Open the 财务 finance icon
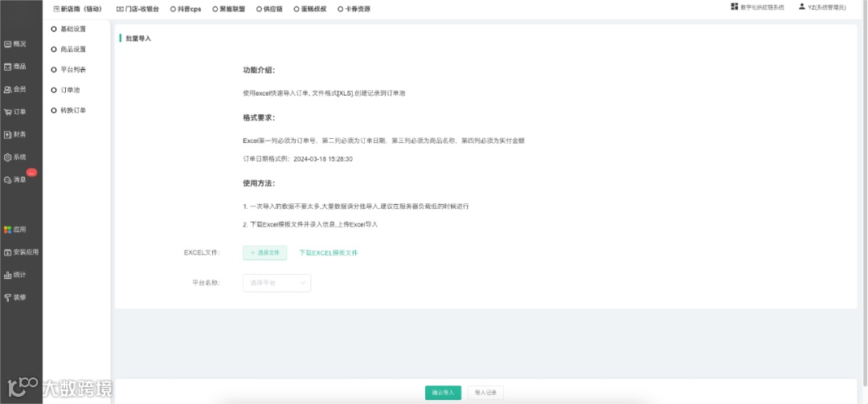868x404 pixels. [8, 134]
